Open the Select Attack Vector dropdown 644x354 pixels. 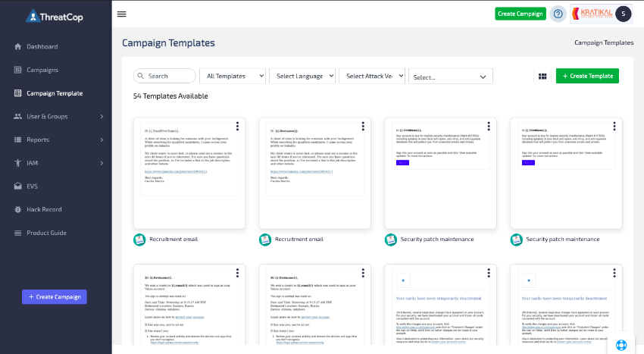371,76
